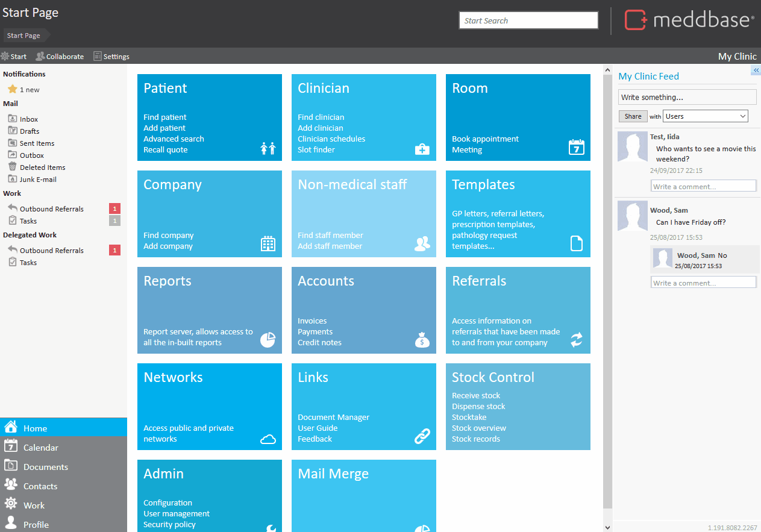Click the Write something text box

pyautogui.click(x=687, y=97)
